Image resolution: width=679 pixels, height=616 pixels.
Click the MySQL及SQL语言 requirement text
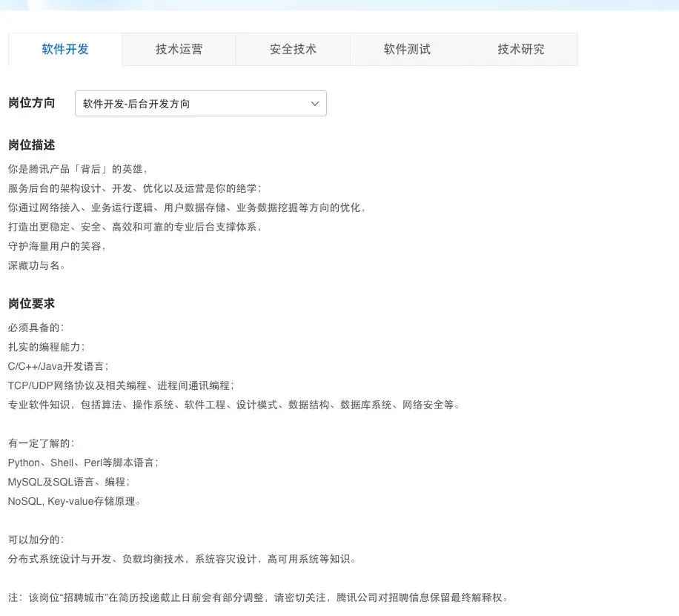pyautogui.click(x=70, y=482)
